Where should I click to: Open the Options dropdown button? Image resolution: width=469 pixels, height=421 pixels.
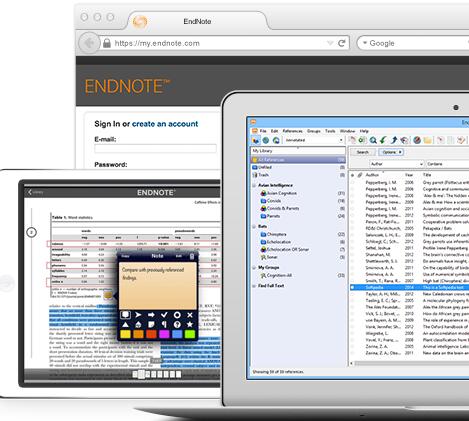[x=391, y=152]
